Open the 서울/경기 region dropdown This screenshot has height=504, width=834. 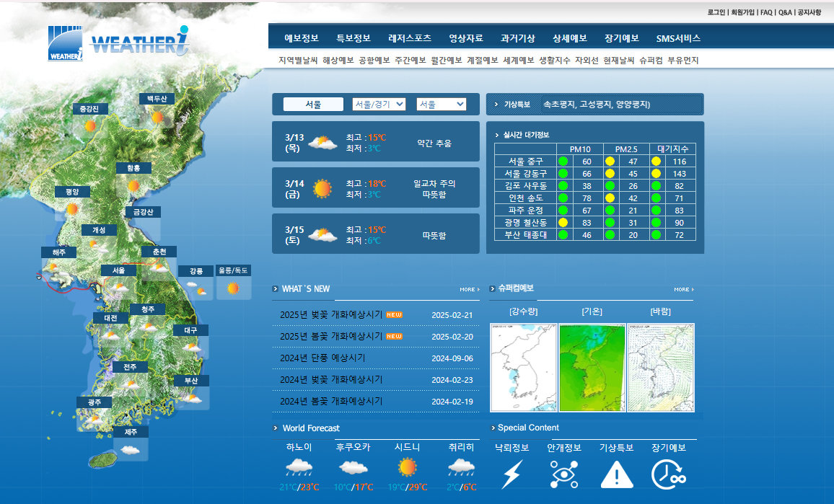tap(378, 103)
